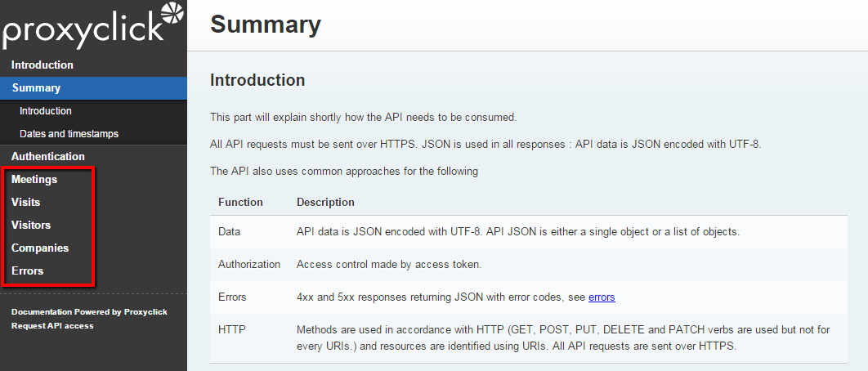
Task: Click the HTTP row label in table
Action: pyautogui.click(x=231, y=329)
